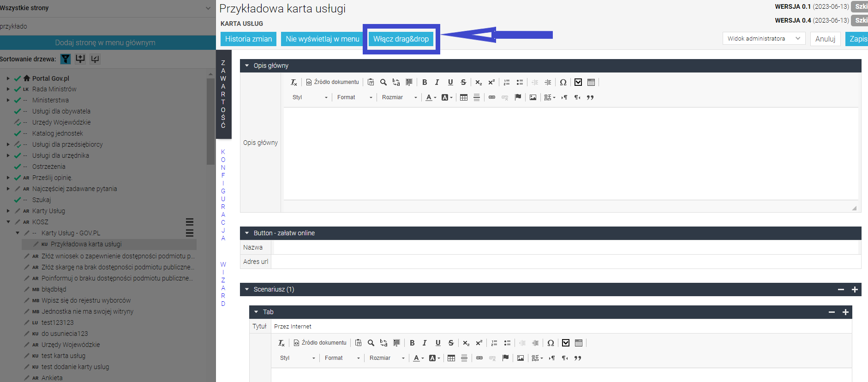The width and height of the screenshot is (868, 382).
Task: Switch to WIZARD vertical tab
Action: coord(223,284)
